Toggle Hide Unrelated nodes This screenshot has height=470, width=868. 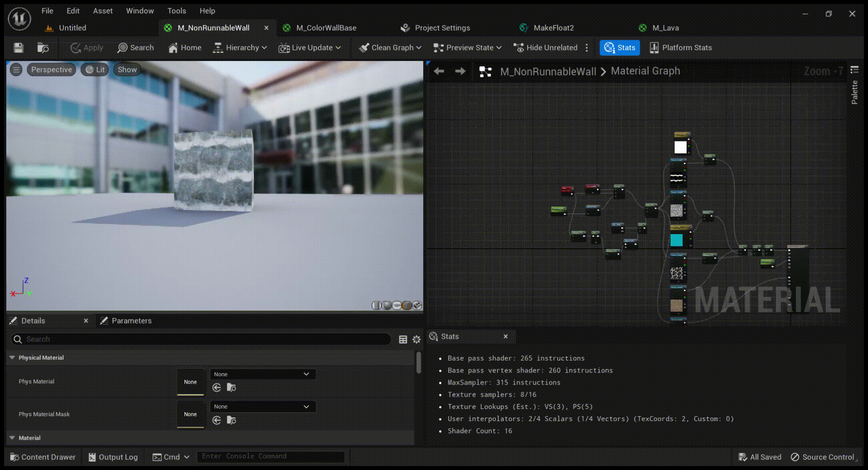tap(546, 48)
